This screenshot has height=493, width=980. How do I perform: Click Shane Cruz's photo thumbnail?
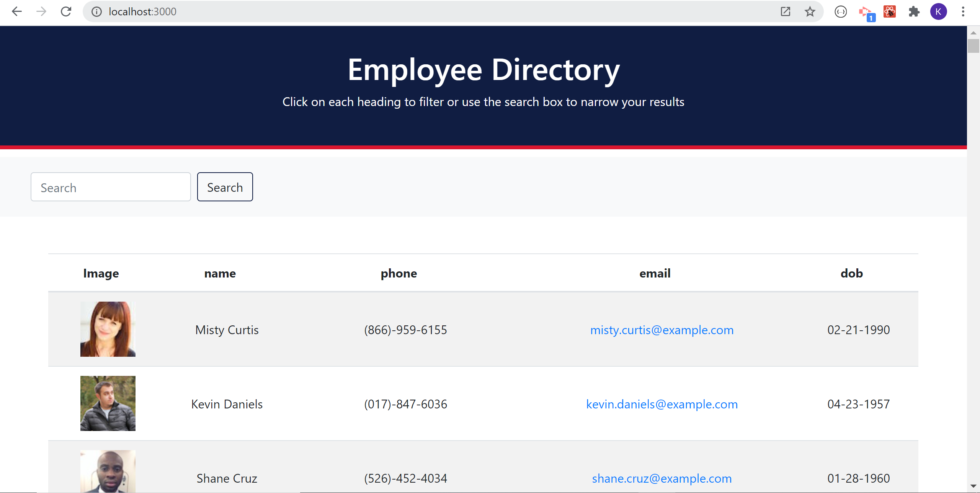coord(108,472)
